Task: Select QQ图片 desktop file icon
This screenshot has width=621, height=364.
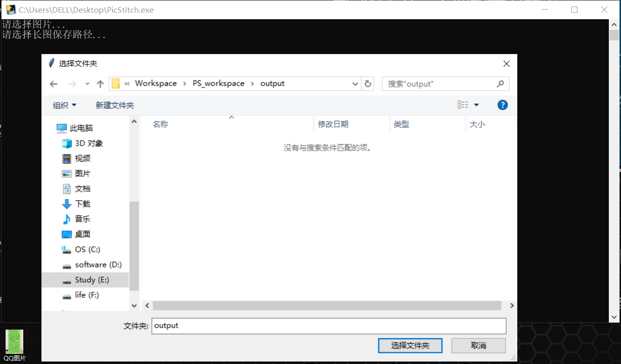Action: pos(15,346)
